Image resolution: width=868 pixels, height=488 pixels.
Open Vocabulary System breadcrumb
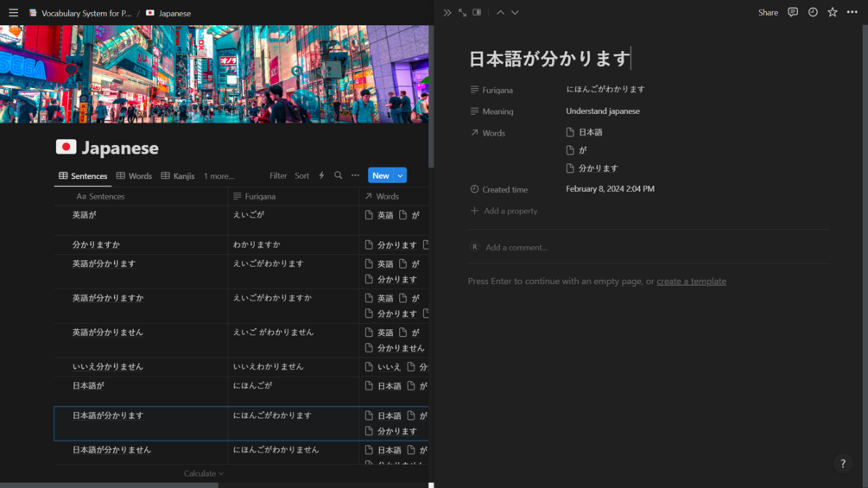coord(81,13)
